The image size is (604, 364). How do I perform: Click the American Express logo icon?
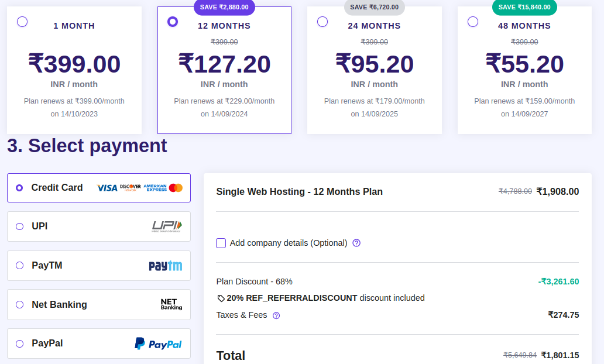pyautogui.click(x=155, y=188)
